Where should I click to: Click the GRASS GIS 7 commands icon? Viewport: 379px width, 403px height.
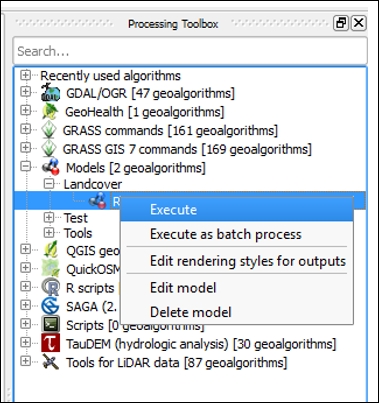49,149
